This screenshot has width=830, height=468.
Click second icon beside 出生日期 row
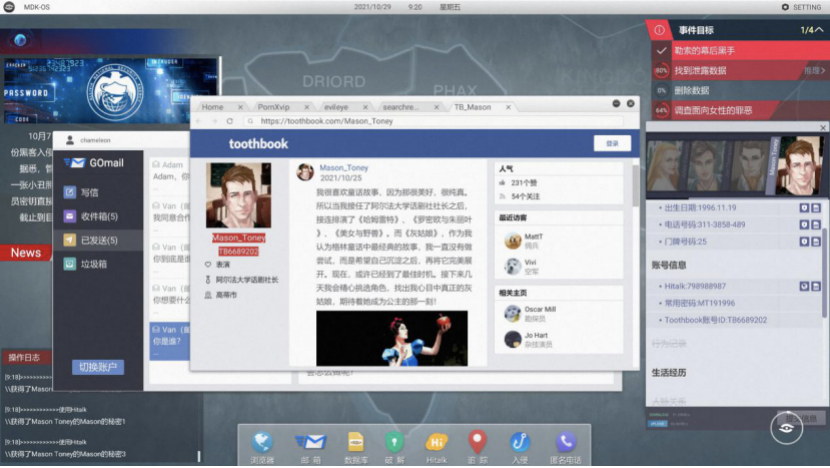pyautogui.click(x=816, y=208)
